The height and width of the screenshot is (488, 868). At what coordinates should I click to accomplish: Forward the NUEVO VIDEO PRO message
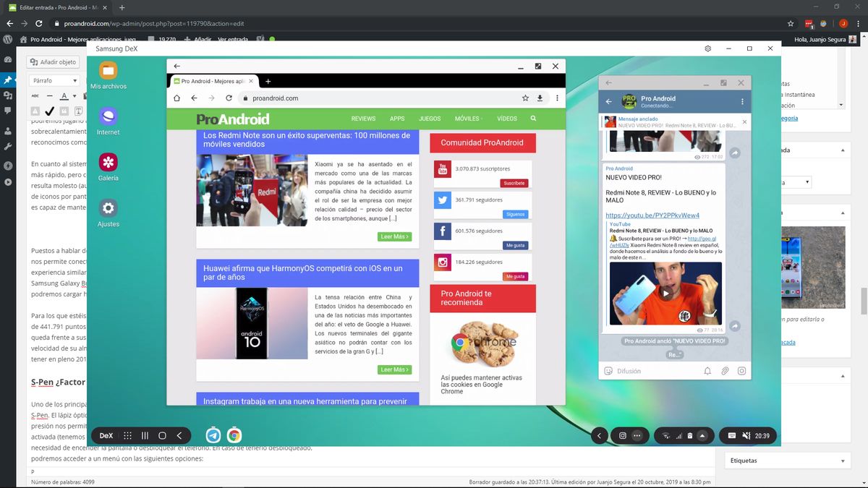[735, 326]
